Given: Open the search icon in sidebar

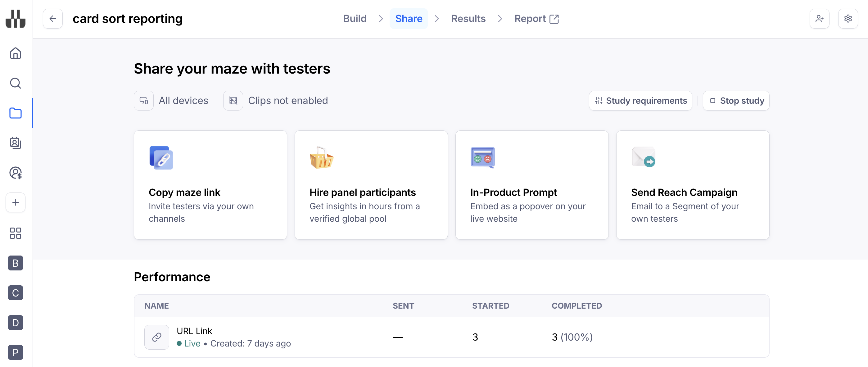Looking at the screenshot, I should (x=16, y=83).
